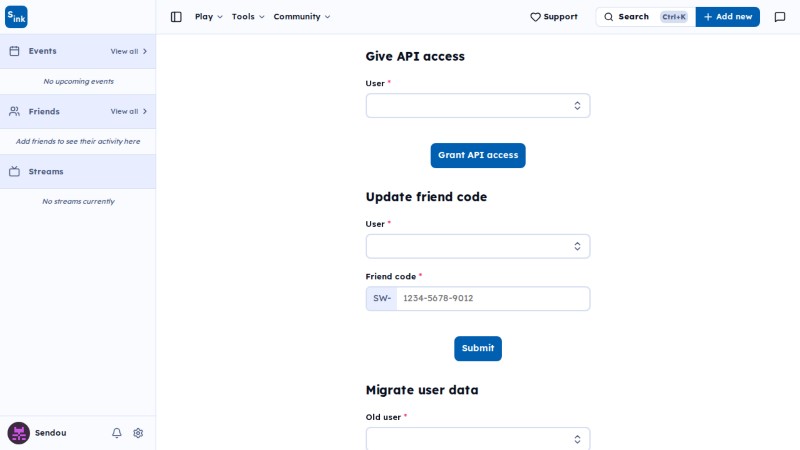800x450 pixels.
Task: Click the plus icon on Add new
Action: [708, 17]
